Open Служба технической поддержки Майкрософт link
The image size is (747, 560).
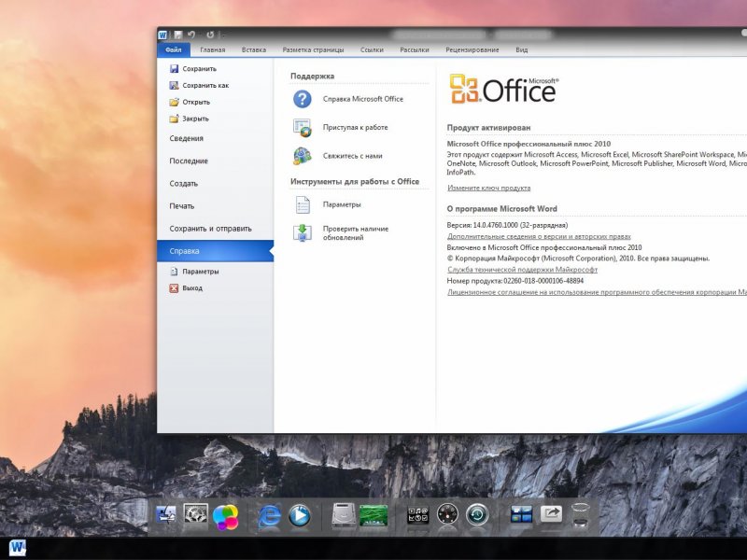click(x=522, y=270)
